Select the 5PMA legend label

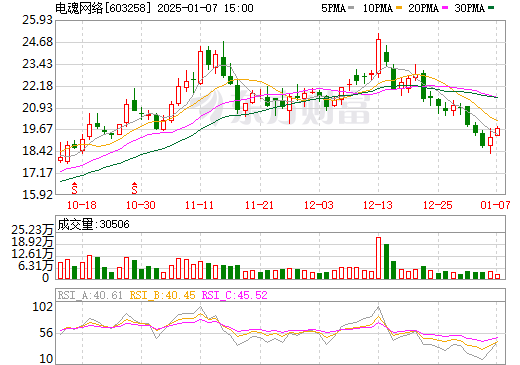click(333, 8)
